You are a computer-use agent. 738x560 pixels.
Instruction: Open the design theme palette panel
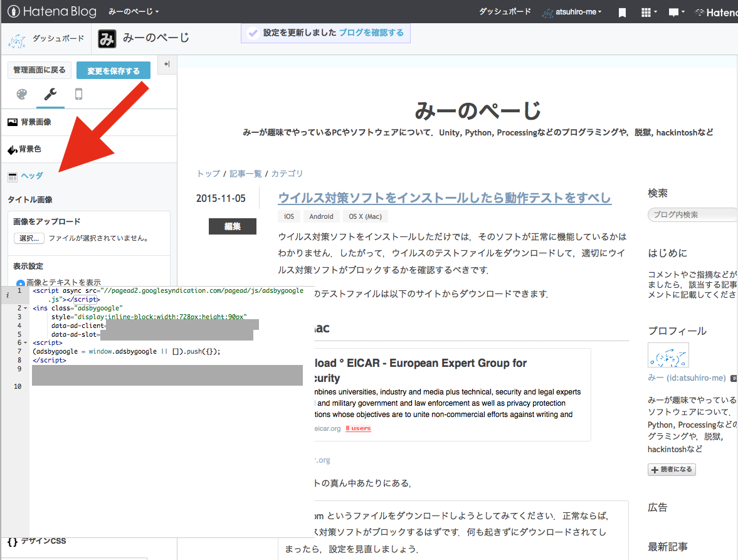pos(22,94)
